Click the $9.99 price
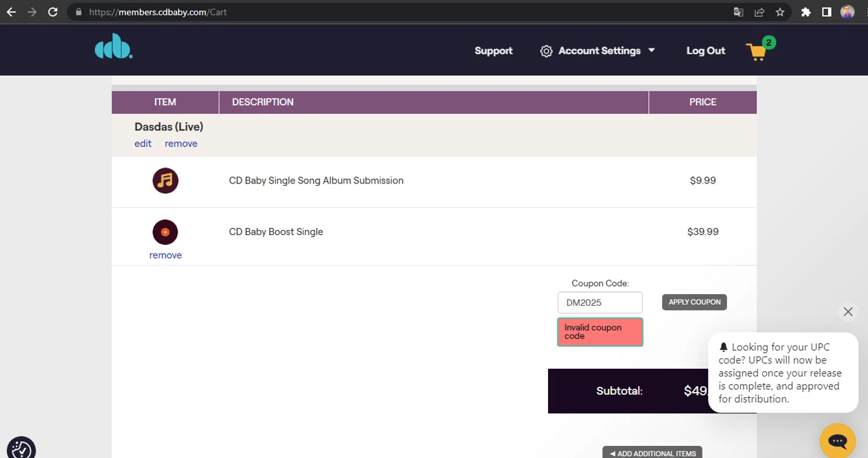The height and width of the screenshot is (458, 868). click(x=703, y=181)
